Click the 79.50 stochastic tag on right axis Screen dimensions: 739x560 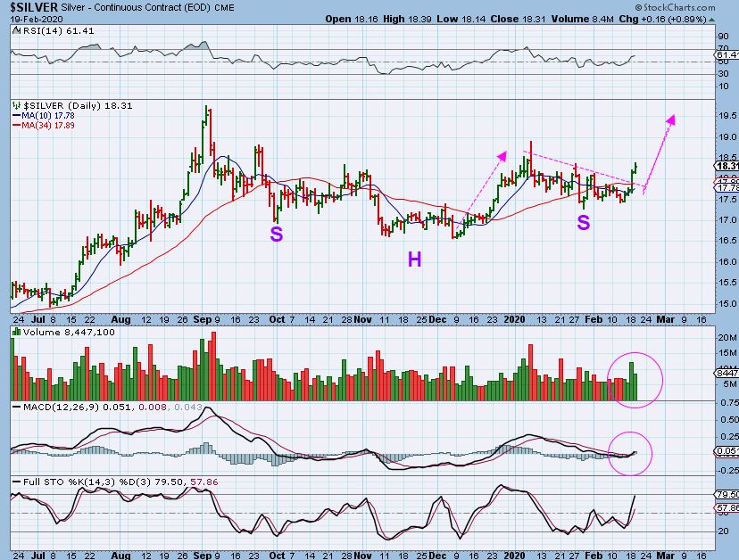[x=727, y=495]
